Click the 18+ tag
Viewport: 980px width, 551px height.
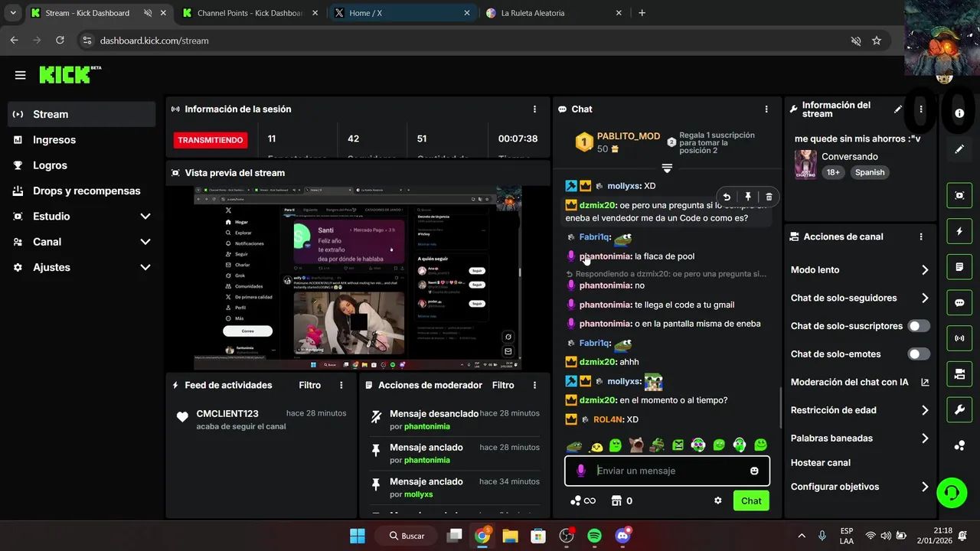click(833, 172)
